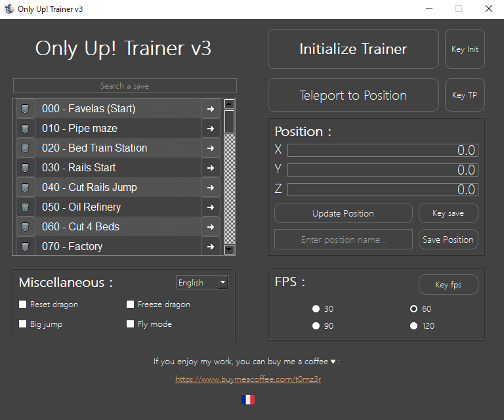Viewport: 504px width, 420px height.
Task: Load arrow for 020 - Bed Train Station
Action: (x=211, y=148)
